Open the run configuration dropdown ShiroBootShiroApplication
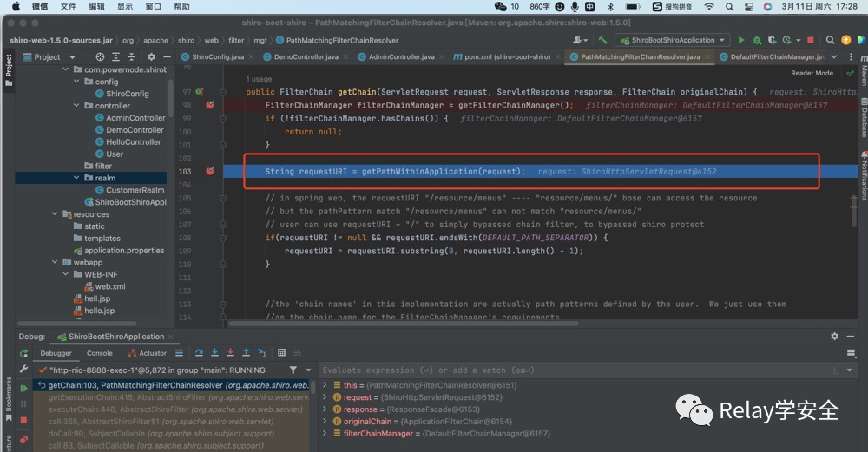Viewport: 868px width, 452px height. click(x=673, y=40)
